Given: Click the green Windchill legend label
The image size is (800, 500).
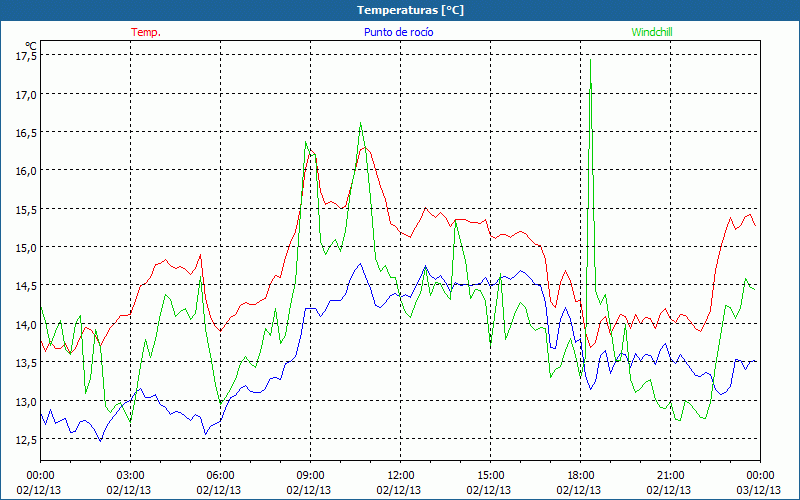Looking at the screenshot, I should 652,32.
